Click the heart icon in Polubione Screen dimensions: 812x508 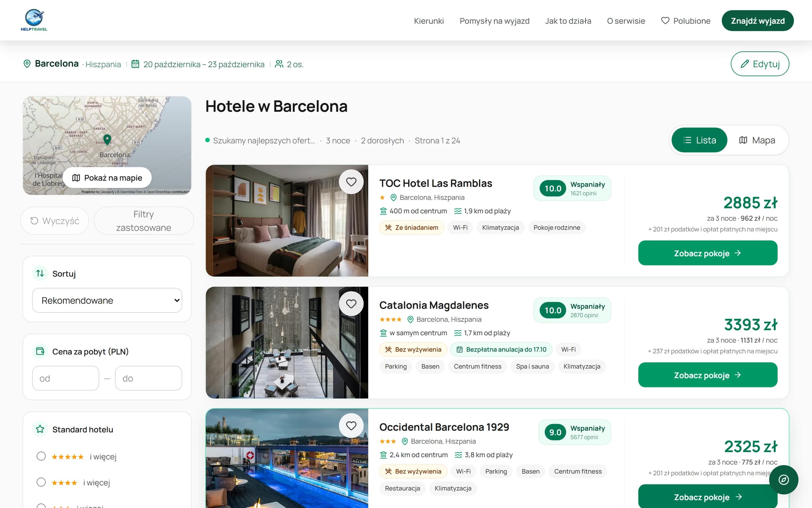point(665,21)
